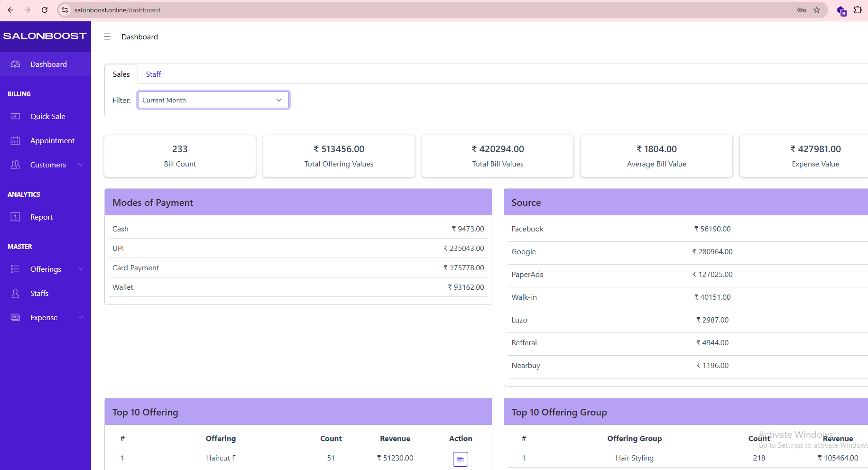The height and width of the screenshot is (470, 868).
Task: Click the Cash payment row
Action: click(298, 229)
